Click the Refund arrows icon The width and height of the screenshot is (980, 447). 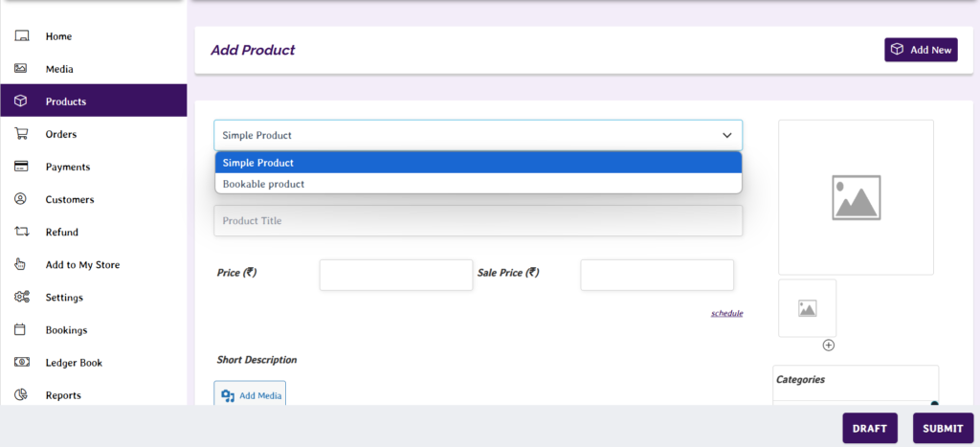(x=21, y=232)
